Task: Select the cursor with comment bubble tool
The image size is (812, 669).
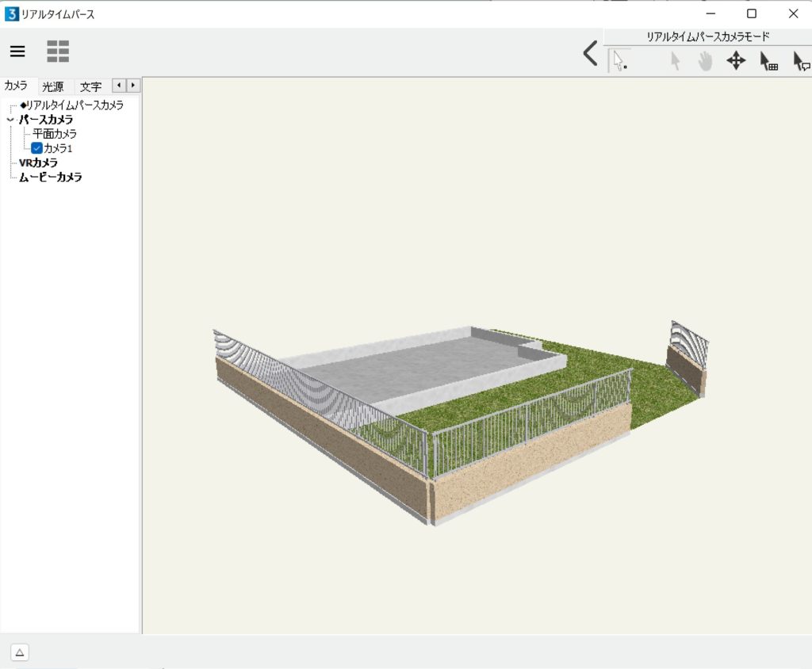Action: tap(801, 61)
